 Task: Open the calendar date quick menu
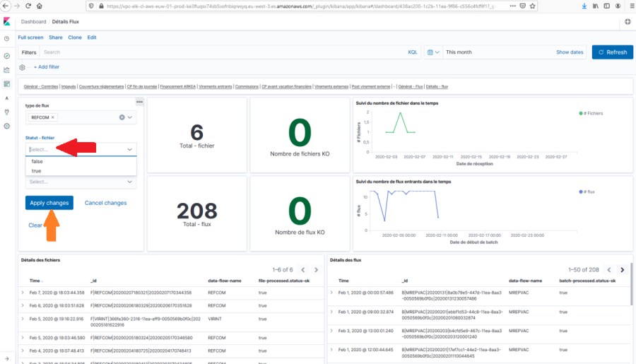coord(433,52)
